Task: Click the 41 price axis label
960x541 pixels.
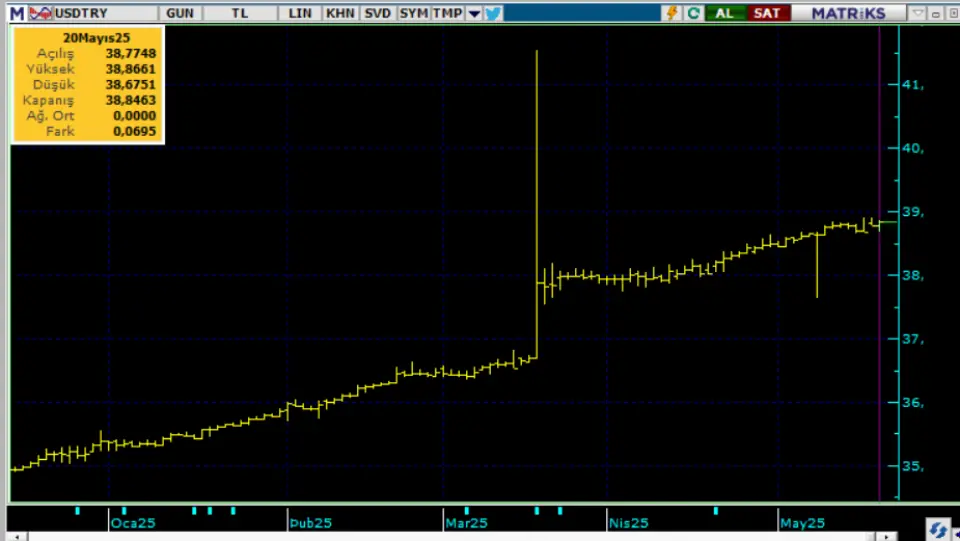Action: coord(913,85)
